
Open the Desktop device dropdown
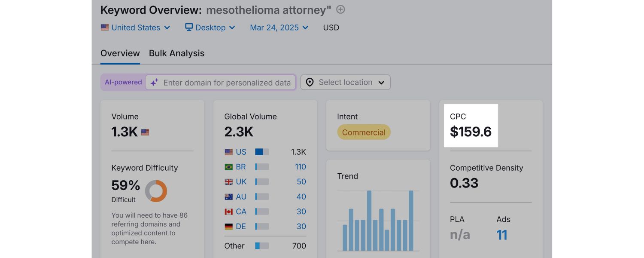pyautogui.click(x=210, y=28)
